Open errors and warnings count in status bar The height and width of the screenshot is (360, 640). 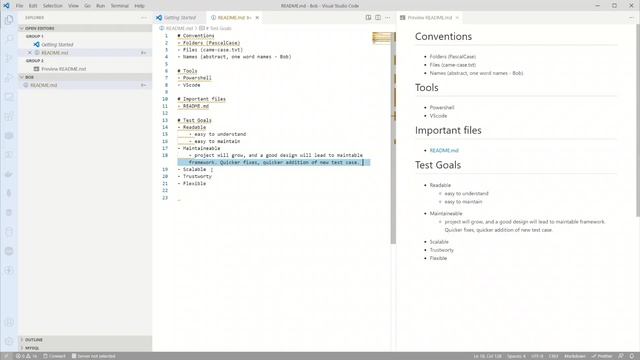(26, 356)
